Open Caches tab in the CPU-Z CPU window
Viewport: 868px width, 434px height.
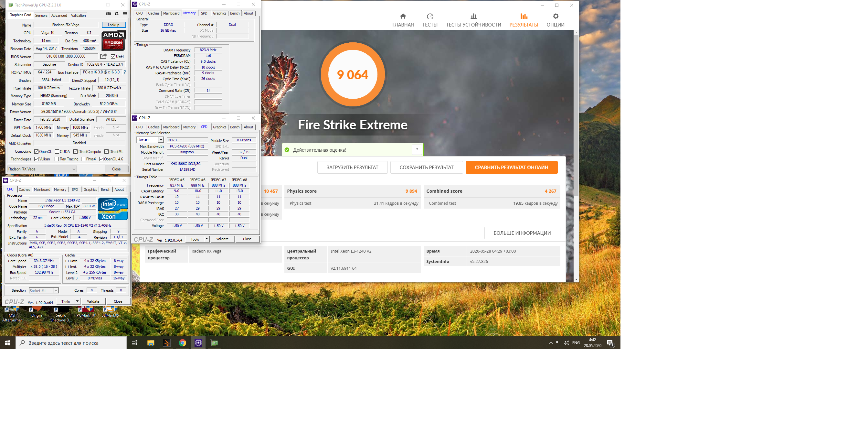pyautogui.click(x=24, y=189)
